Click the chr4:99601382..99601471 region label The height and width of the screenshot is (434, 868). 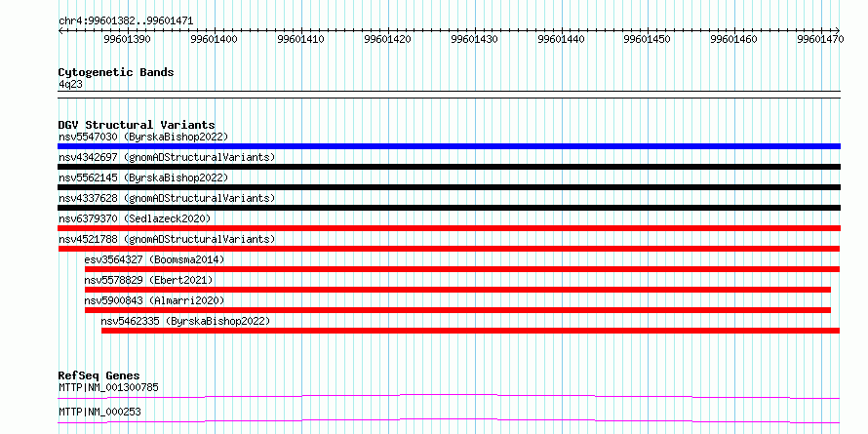(x=126, y=21)
